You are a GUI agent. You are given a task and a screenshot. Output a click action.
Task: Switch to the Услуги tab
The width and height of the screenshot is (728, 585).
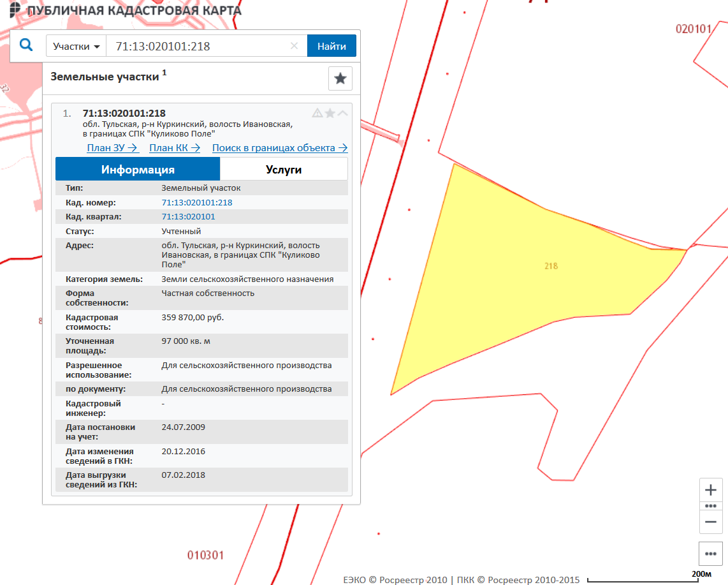284,170
